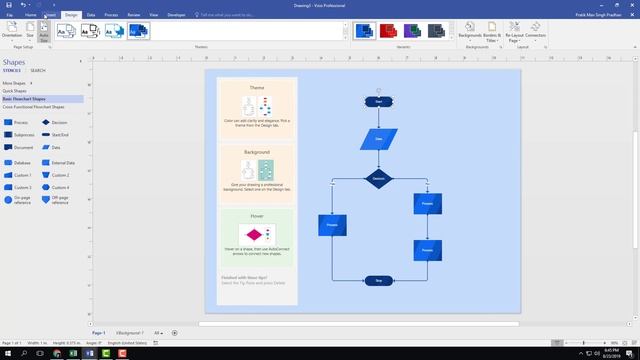Choose the red variant swatch

click(x=388, y=31)
